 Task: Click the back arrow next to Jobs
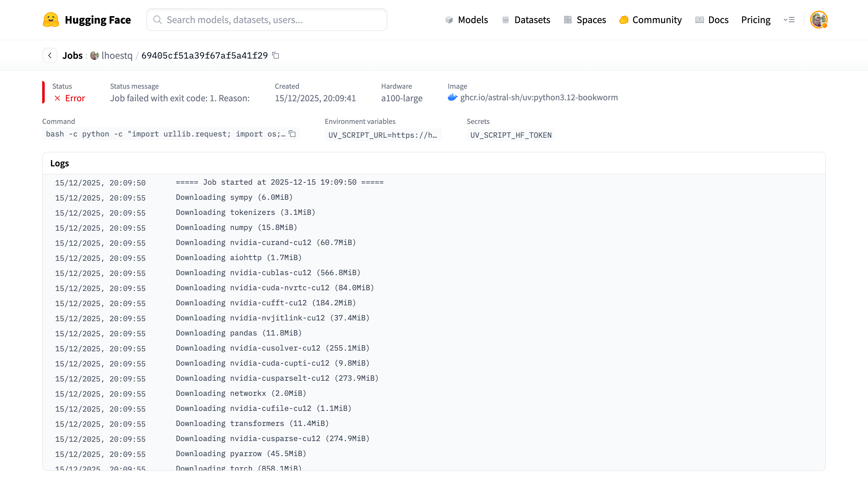click(x=50, y=55)
